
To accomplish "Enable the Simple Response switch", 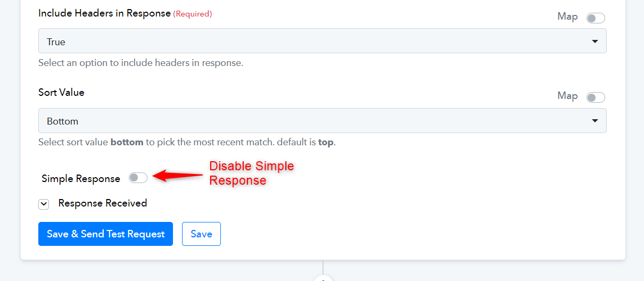I will point(138,178).
